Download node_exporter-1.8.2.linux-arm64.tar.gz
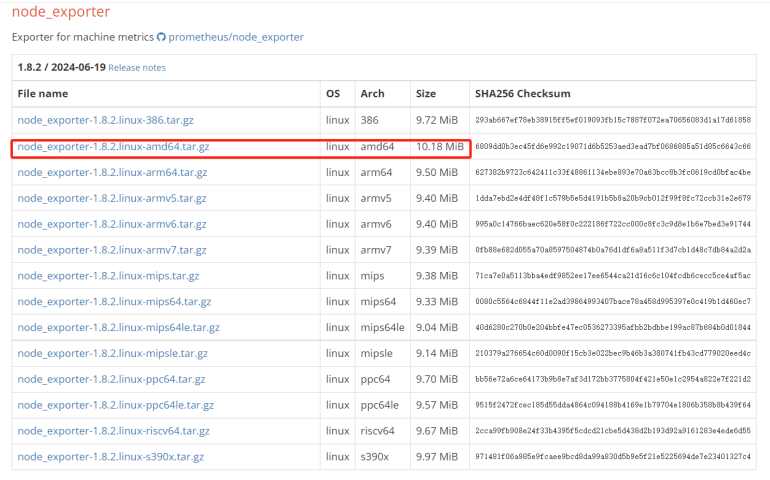Image resolution: width=770 pixels, height=480 pixels. (112, 172)
